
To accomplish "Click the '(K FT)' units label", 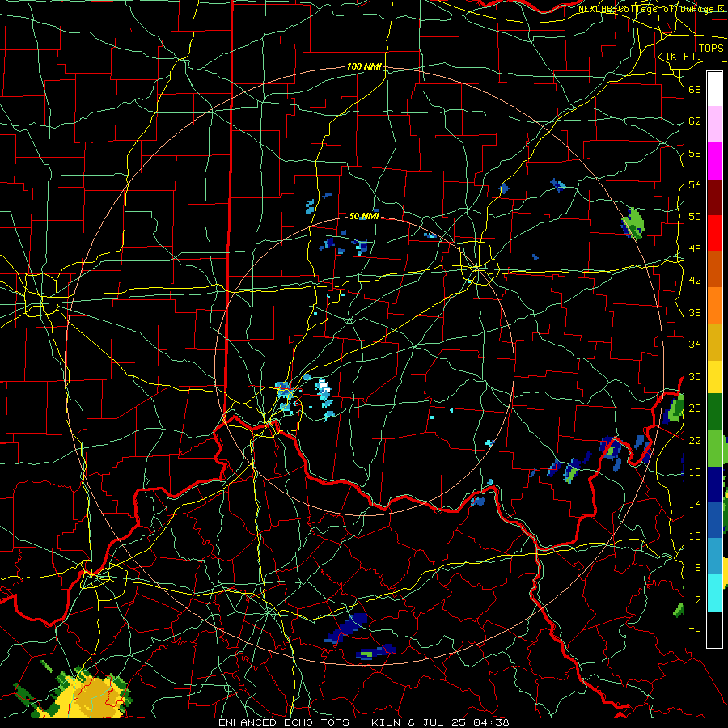I will pyautogui.click(x=684, y=56).
